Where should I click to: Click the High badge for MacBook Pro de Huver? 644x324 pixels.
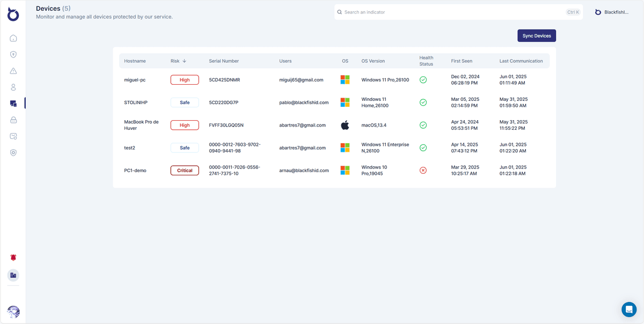pyautogui.click(x=185, y=125)
